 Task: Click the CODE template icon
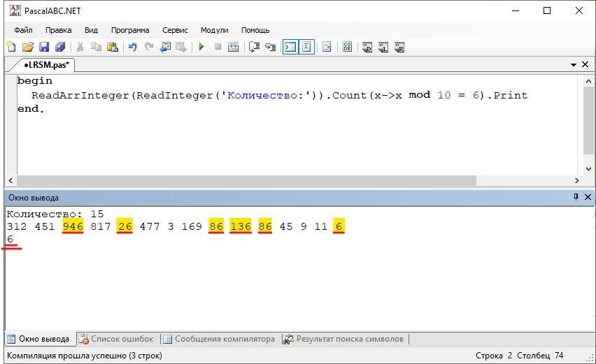[x=347, y=47]
